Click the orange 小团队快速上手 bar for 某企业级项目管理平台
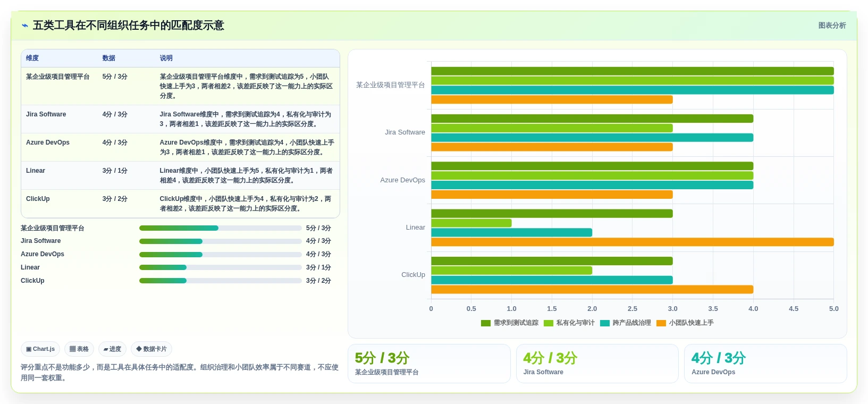Image resolution: width=868 pixels, height=404 pixels. click(552, 99)
